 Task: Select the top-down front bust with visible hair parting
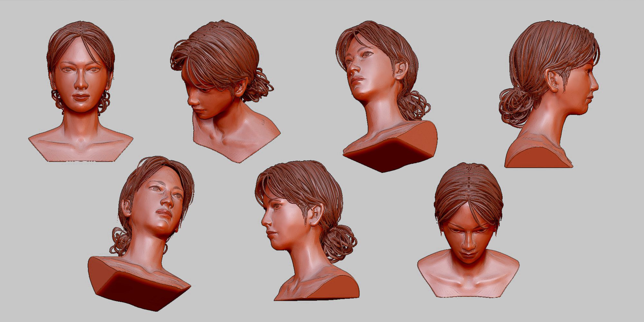[x=469, y=230]
